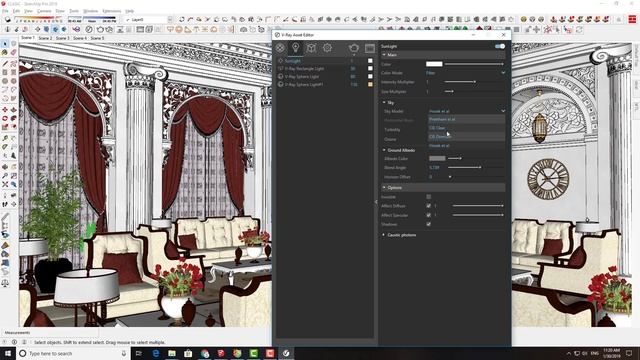Viewport: 640px width, 360px height.
Task: Show frame buffer from Asset Editor
Action: pyautogui.click(x=370, y=48)
